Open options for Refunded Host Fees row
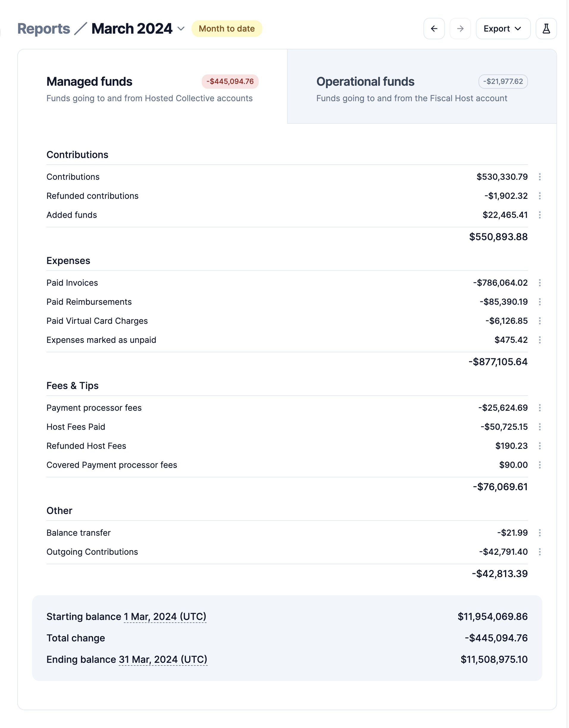569x728 pixels. [x=539, y=446]
